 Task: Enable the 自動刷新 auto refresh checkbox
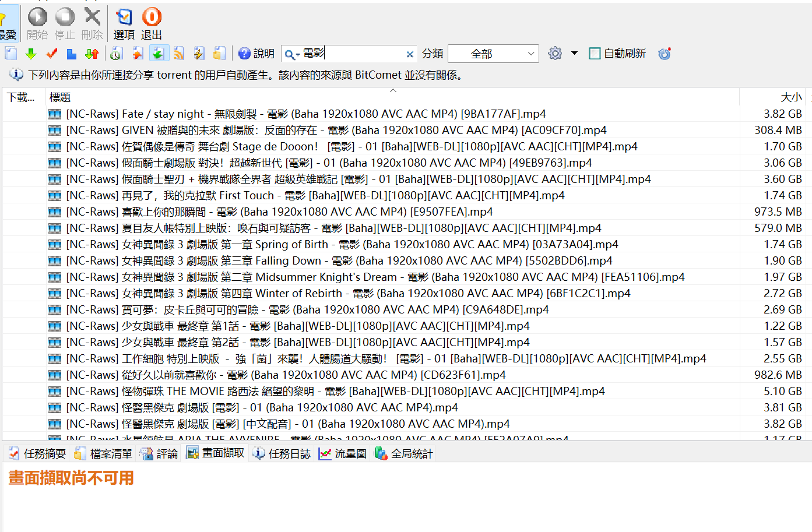(x=595, y=54)
